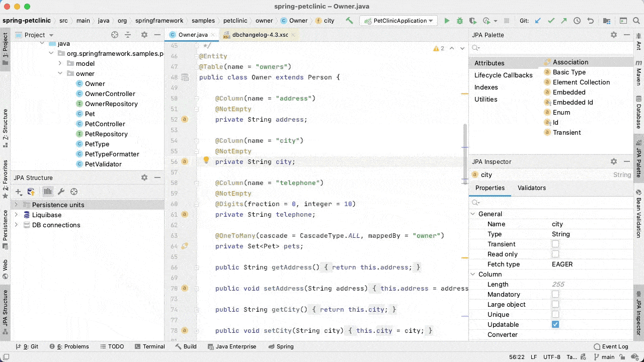Push commits with the green arrow icon
This screenshot has width=644, height=362.
[x=563, y=21]
